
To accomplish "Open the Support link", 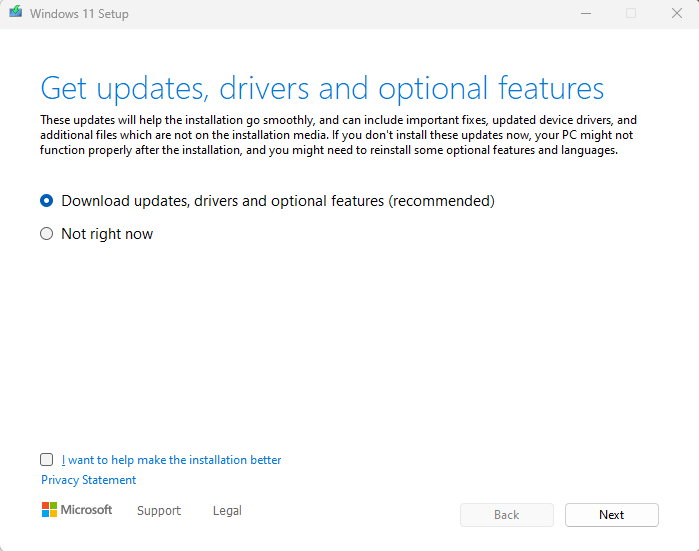I will click(x=159, y=510).
